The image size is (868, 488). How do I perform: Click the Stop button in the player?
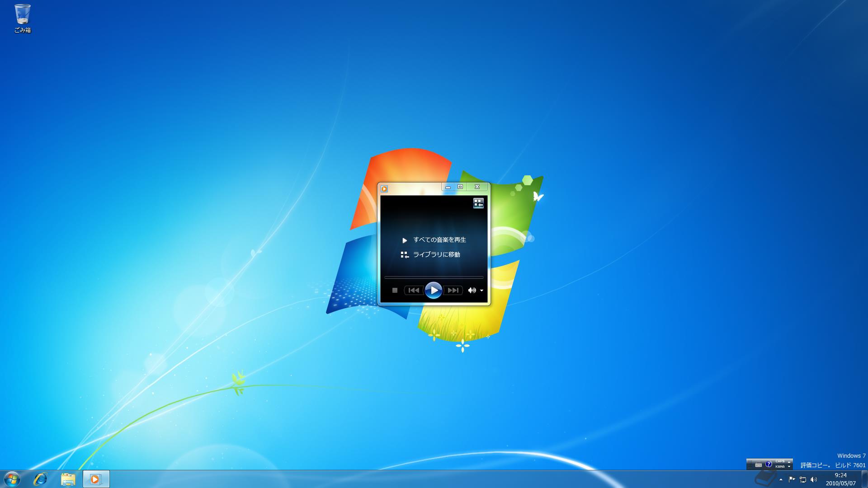pyautogui.click(x=395, y=291)
